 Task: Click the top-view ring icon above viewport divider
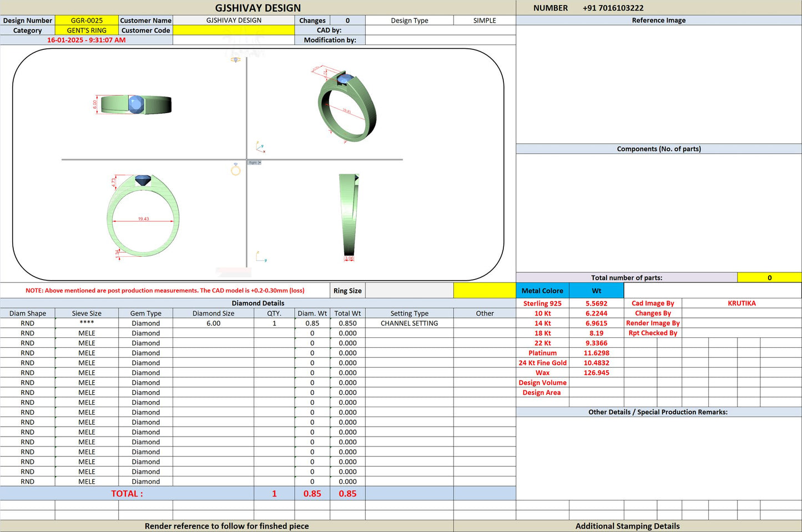pyautogui.click(x=236, y=59)
